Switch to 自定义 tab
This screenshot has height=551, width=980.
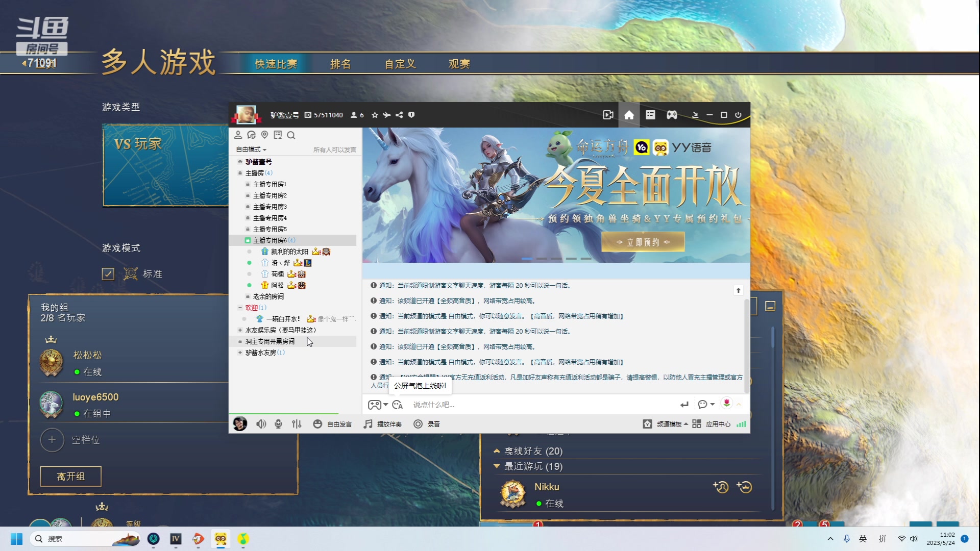[x=400, y=64]
